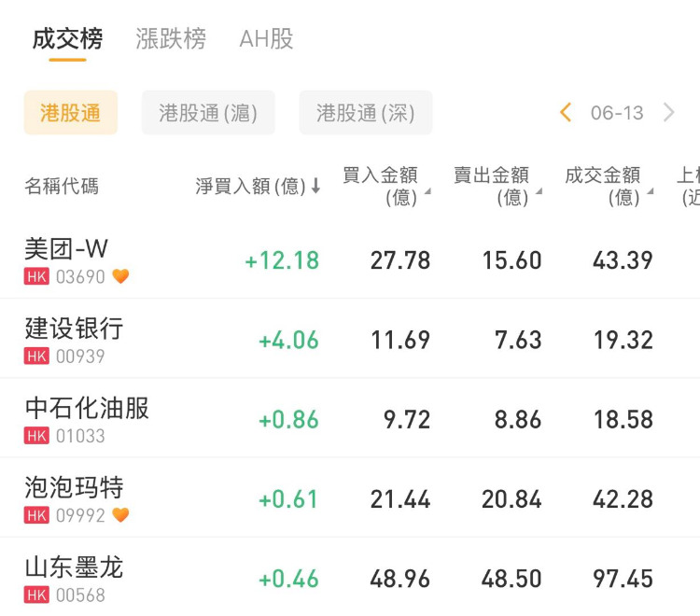Open the 中石化油服 stock row
The width and height of the screenshot is (700, 616).
pyautogui.click(x=350, y=418)
